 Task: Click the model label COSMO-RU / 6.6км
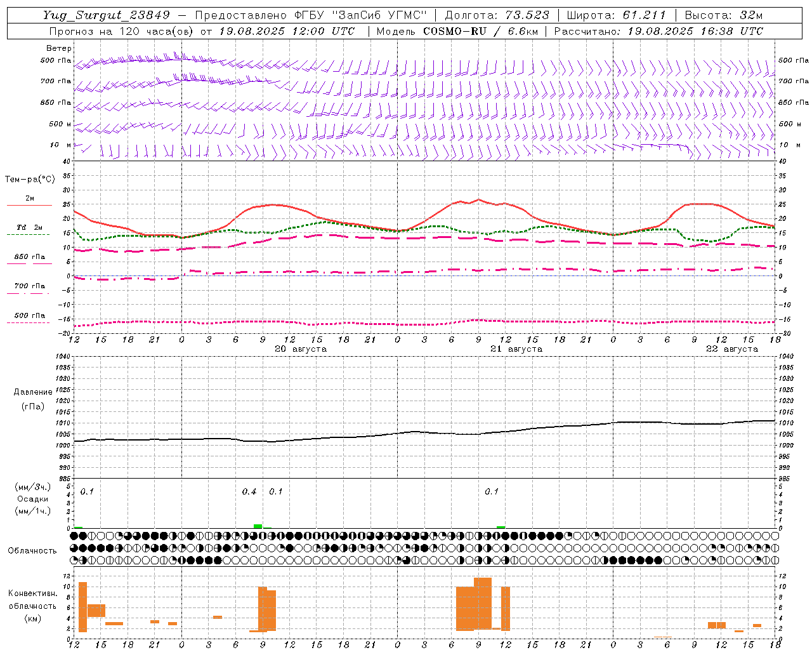click(x=481, y=31)
